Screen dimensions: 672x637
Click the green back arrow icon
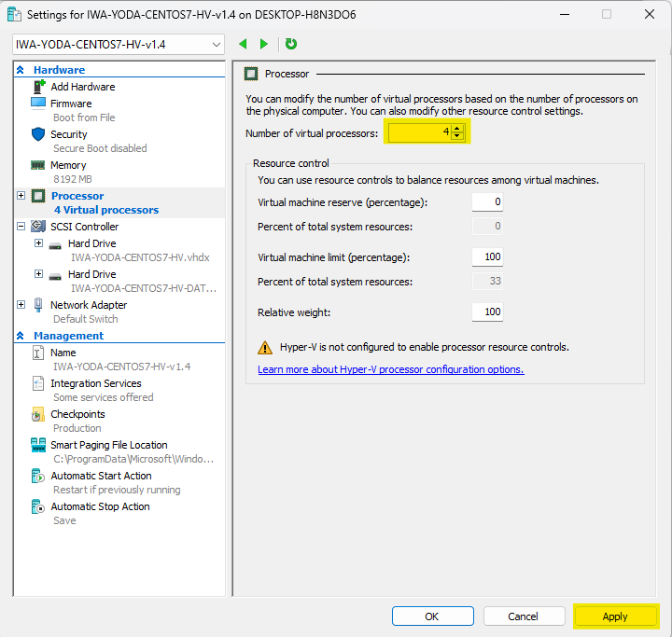[x=243, y=44]
